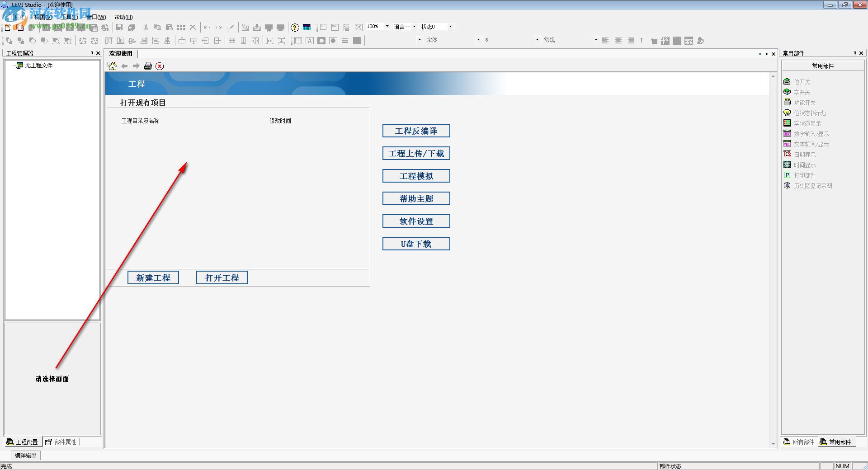This screenshot has height=470, width=868.
Task: Click the 软件设置 button
Action: (x=416, y=221)
